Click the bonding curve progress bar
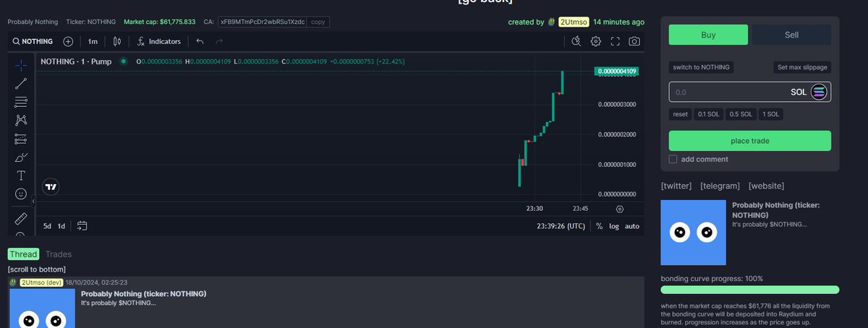The width and height of the screenshot is (868, 328). point(749,290)
